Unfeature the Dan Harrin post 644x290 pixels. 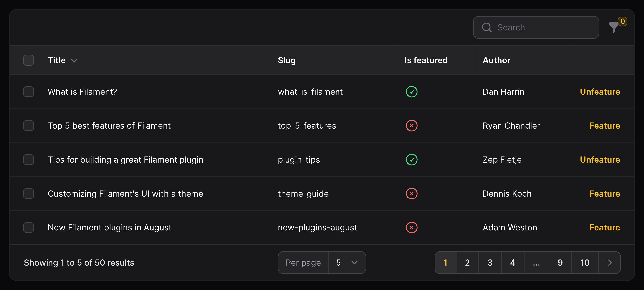coord(600,92)
